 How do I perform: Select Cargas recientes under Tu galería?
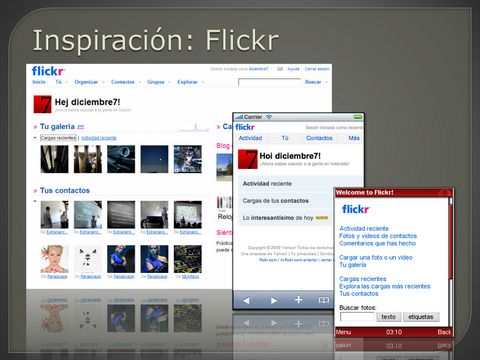58,138
